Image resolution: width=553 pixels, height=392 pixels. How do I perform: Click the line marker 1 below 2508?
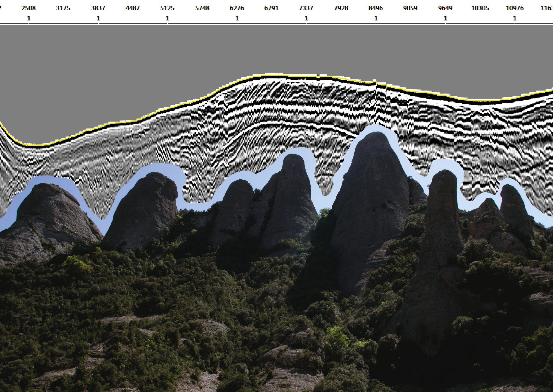[x=29, y=18]
